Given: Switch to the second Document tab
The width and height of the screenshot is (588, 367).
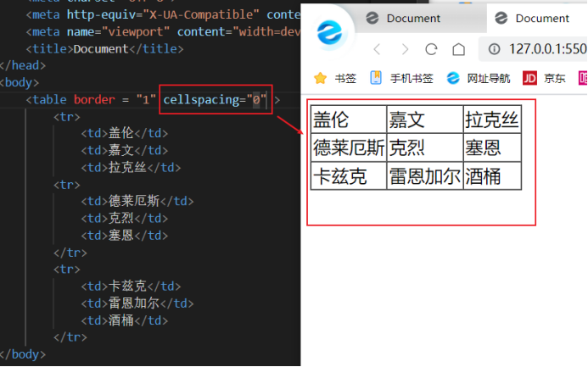Looking at the screenshot, I should coord(537,18).
